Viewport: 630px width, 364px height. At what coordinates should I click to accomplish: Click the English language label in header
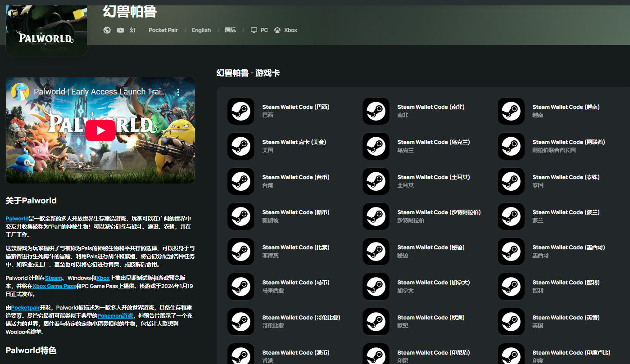tap(201, 30)
